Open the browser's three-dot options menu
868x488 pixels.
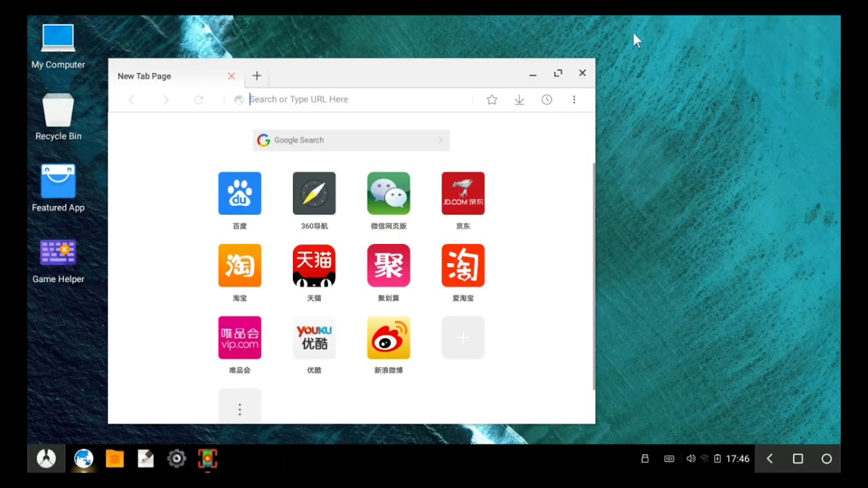574,100
